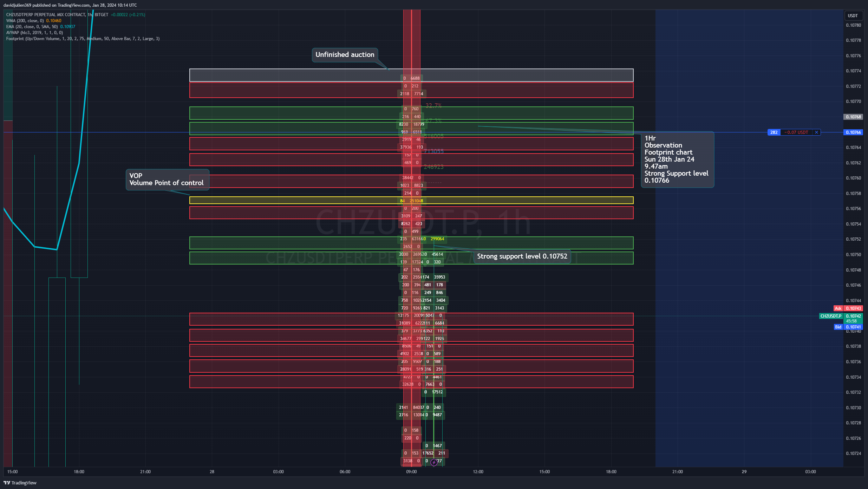Click footprint cell 45614

tap(437, 254)
